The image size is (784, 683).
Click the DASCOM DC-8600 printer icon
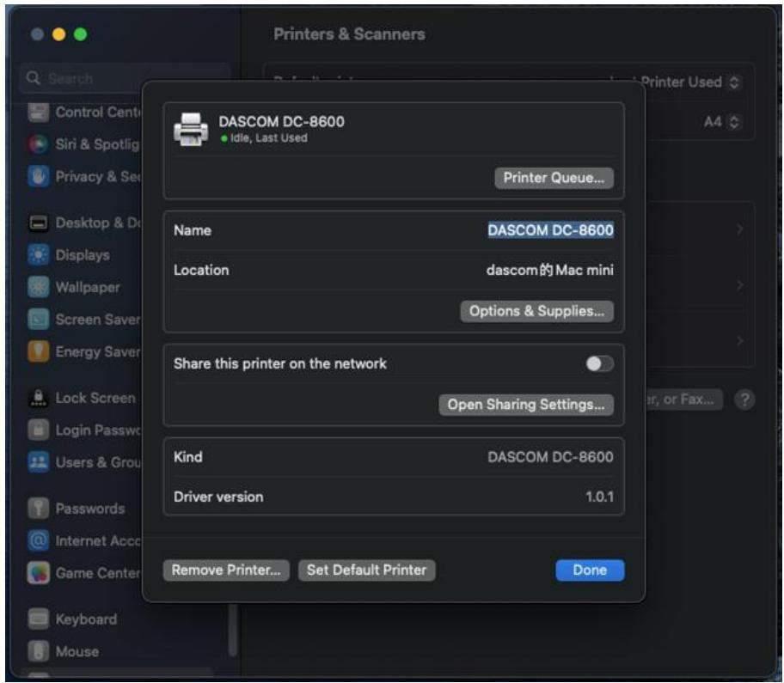coord(191,130)
